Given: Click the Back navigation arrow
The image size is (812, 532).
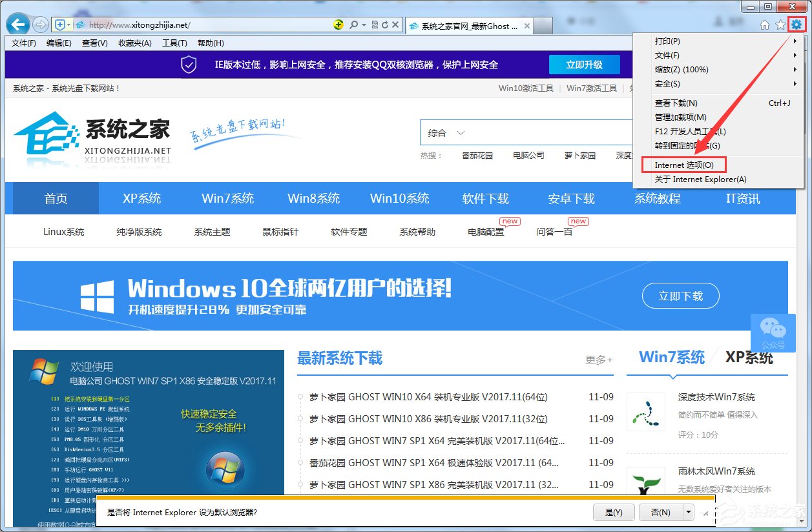Looking at the screenshot, I should click(x=17, y=24).
